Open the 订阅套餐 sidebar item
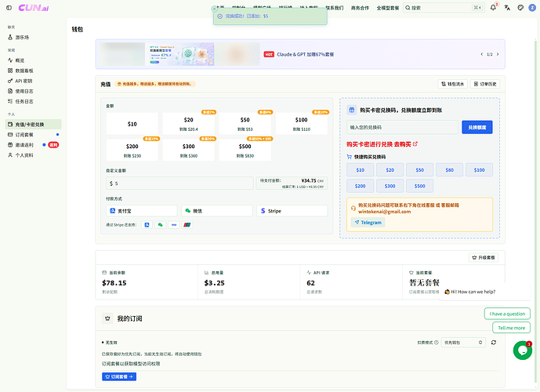Screen dimensions: 540x392 pos(34,135)
